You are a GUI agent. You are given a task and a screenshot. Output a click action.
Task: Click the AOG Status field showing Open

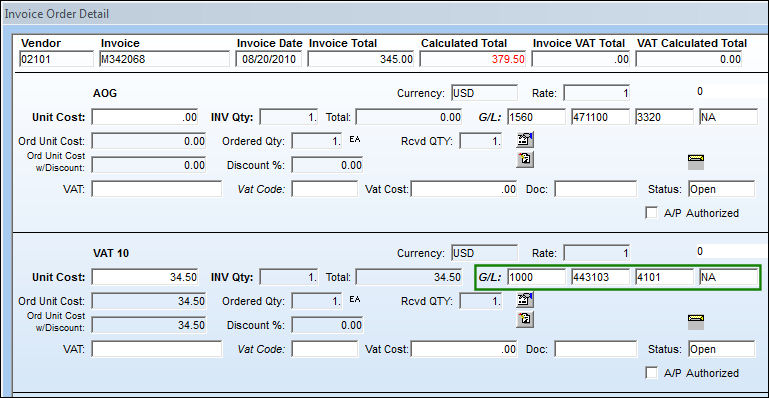click(721, 189)
